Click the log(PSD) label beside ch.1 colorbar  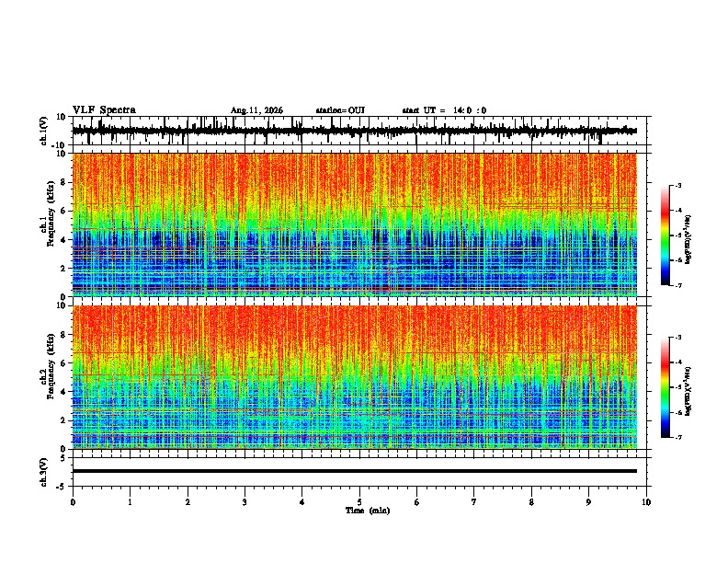click(688, 239)
